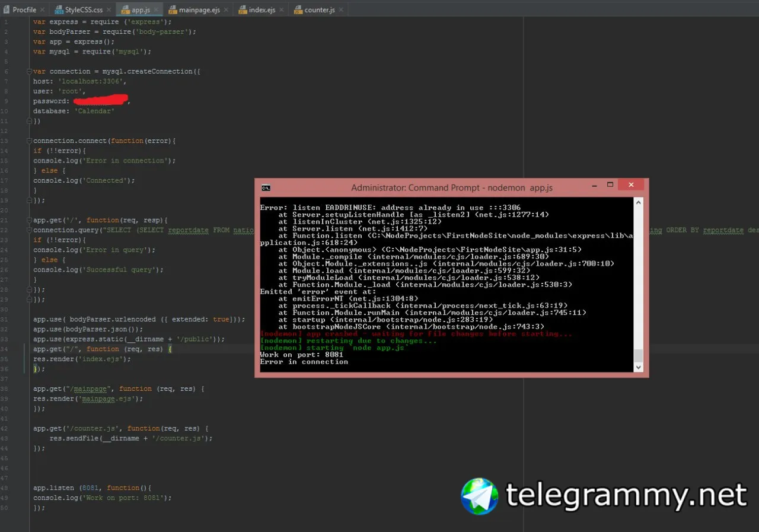
Task: Click the "Emitted 'error' event at:" line
Action: pos(318,292)
